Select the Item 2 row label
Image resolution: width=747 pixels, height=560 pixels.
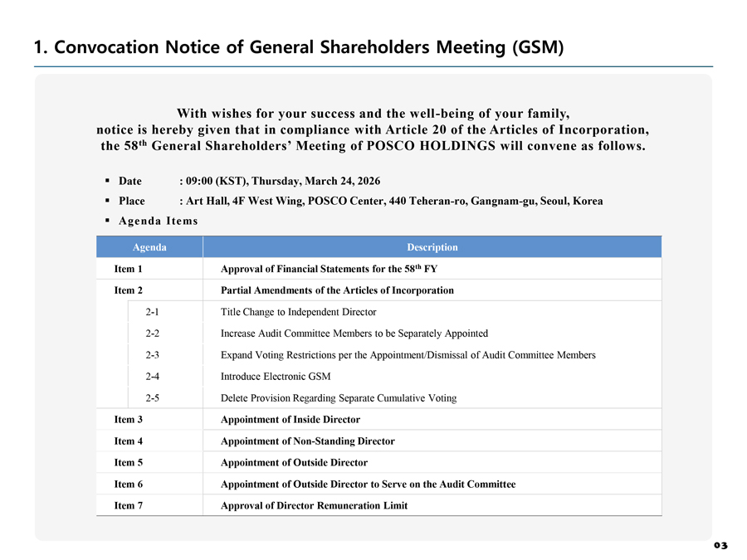[129, 290]
